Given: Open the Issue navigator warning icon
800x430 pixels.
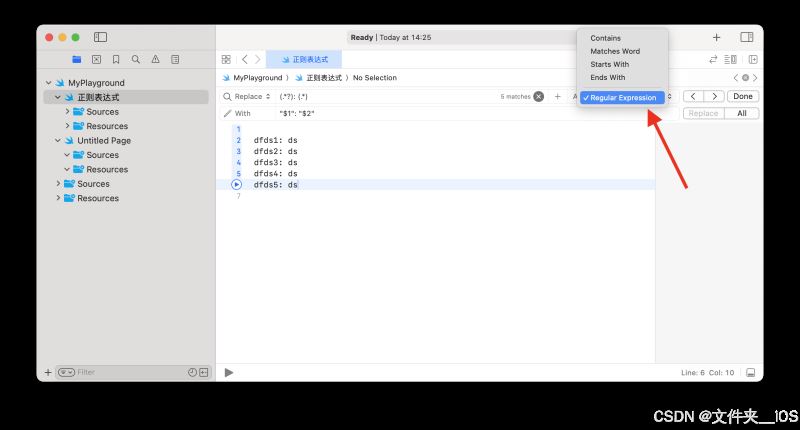Looking at the screenshot, I should [155, 60].
